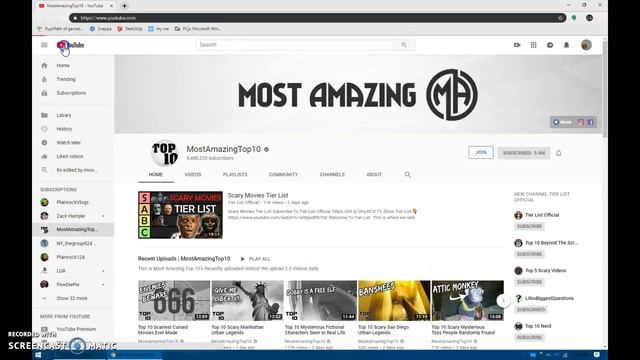
Task: Subscribe to Top 10 Beyond The Screen
Action: (x=529, y=254)
